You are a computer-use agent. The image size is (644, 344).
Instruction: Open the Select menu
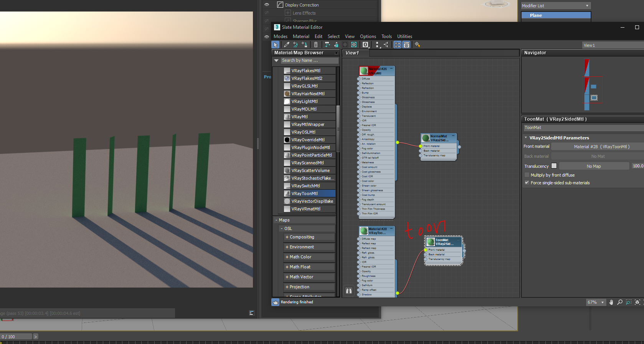(x=334, y=36)
